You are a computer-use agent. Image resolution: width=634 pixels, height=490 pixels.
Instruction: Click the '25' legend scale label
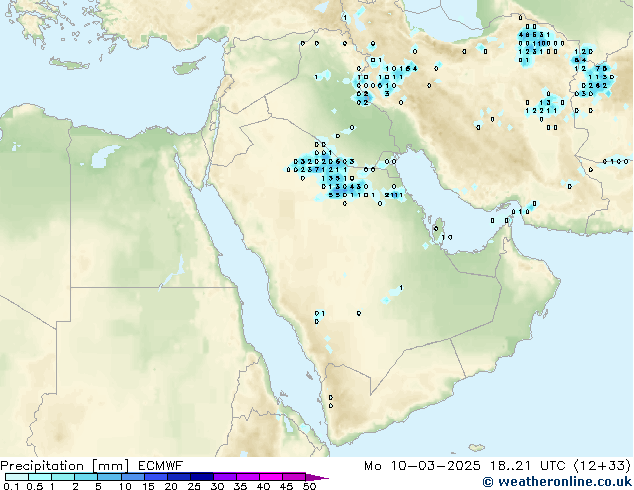coord(194,486)
